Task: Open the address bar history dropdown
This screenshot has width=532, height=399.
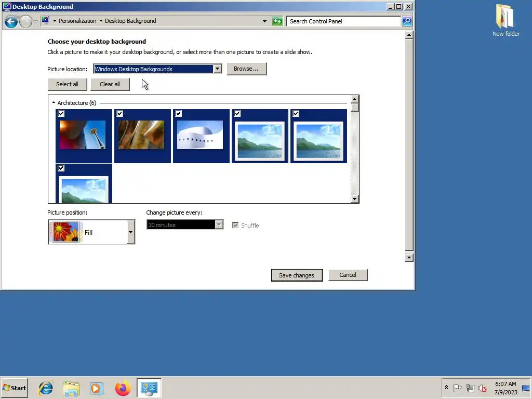Action: coord(264,21)
